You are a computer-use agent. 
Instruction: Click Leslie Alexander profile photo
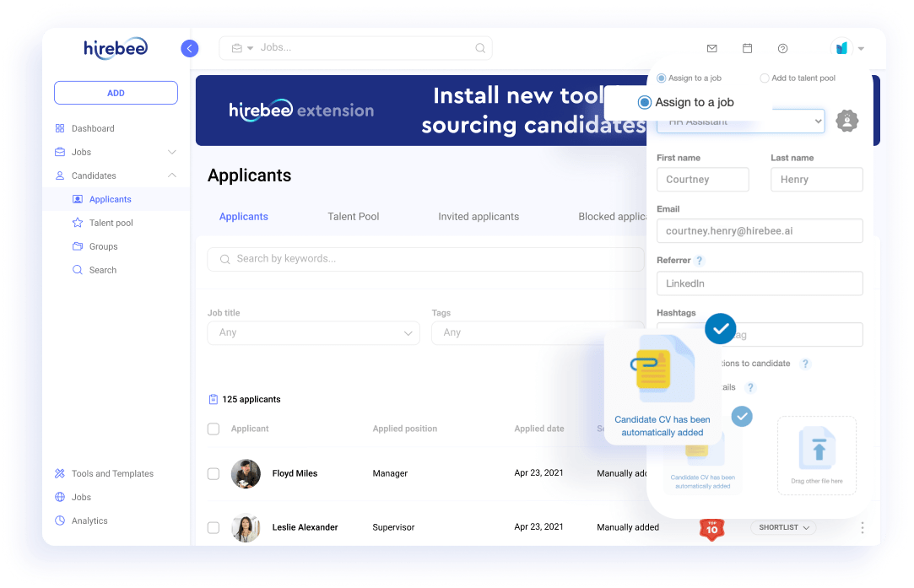pyautogui.click(x=246, y=527)
